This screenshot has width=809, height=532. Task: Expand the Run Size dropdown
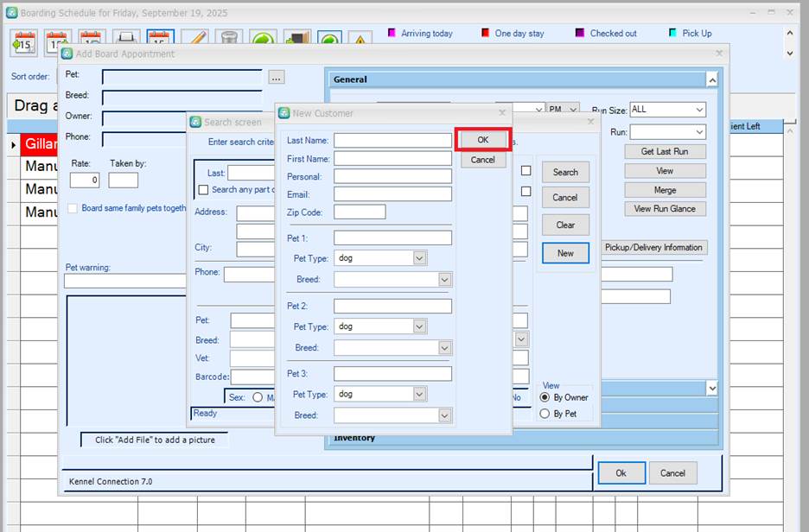point(698,110)
